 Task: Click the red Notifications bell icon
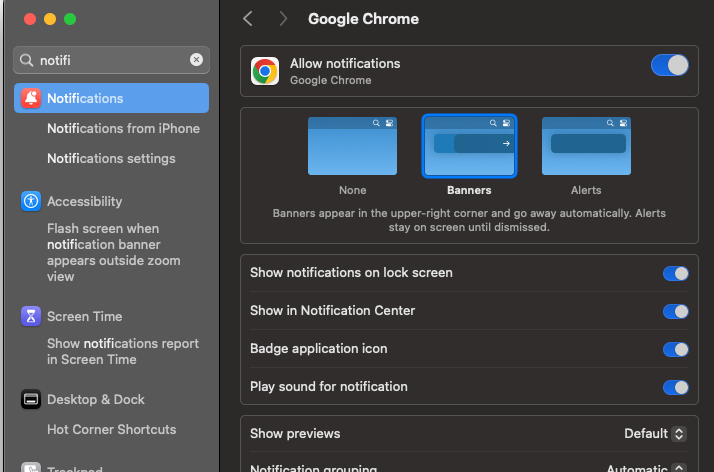tap(31, 98)
